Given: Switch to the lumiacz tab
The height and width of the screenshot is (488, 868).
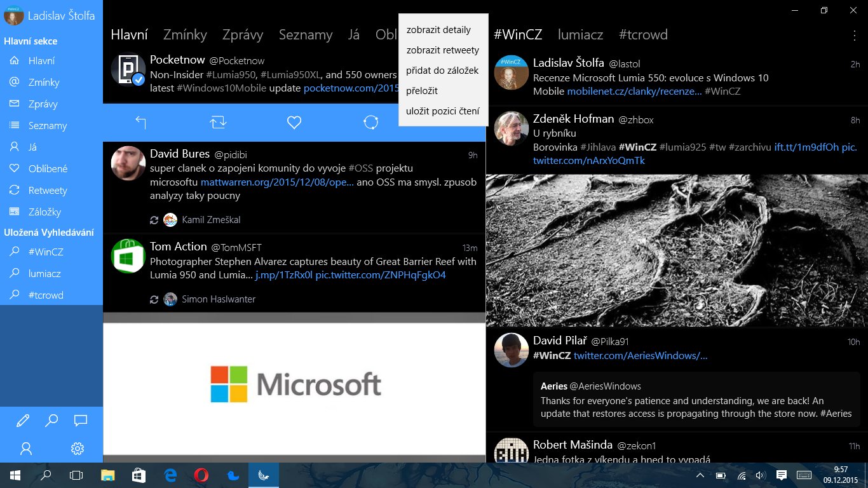Looking at the screenshot, I should click(580, 35).
